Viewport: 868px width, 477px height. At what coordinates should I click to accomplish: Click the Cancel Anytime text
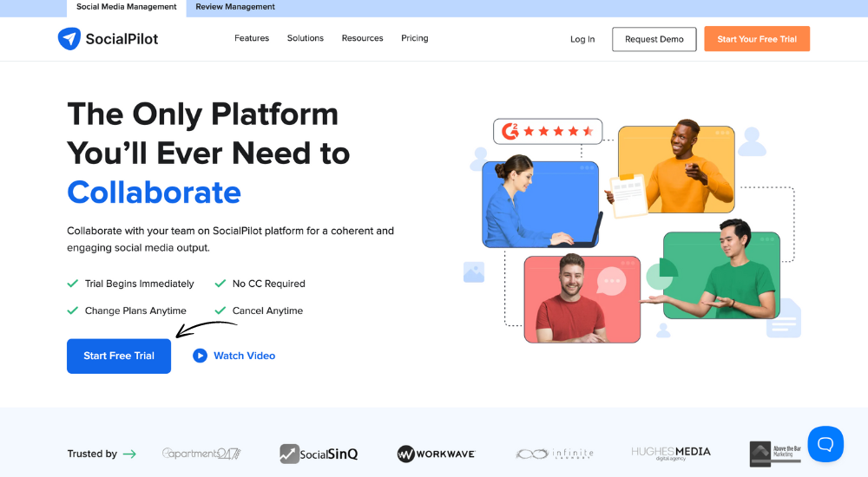coord(267,311)
